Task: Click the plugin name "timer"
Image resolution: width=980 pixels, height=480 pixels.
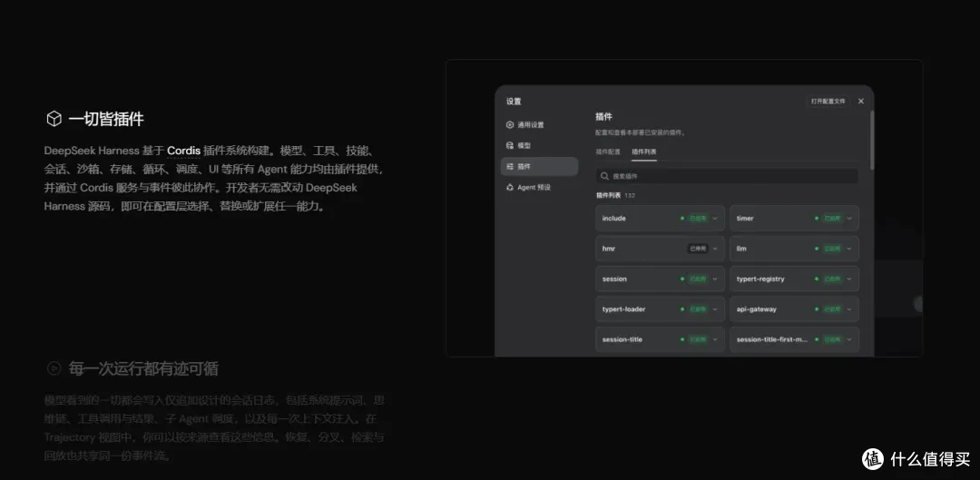Action: click(745, 219)
